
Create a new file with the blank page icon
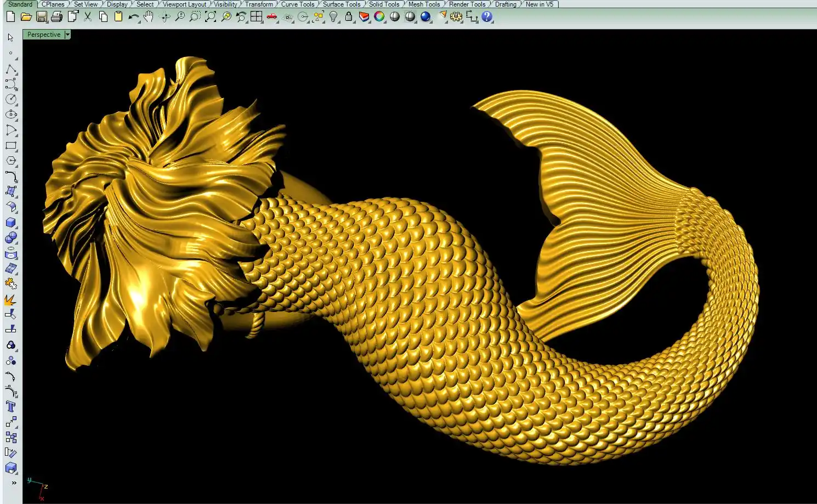click(10, 17)
